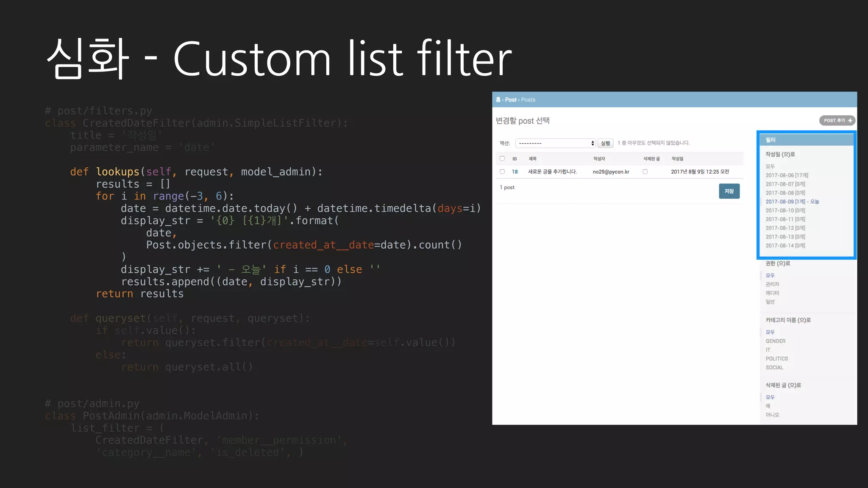Toggle the 삭제된 글 checkbox for post 18
Image resolution: width=868 pixels, height=488 pixels.
click(645, 172)
